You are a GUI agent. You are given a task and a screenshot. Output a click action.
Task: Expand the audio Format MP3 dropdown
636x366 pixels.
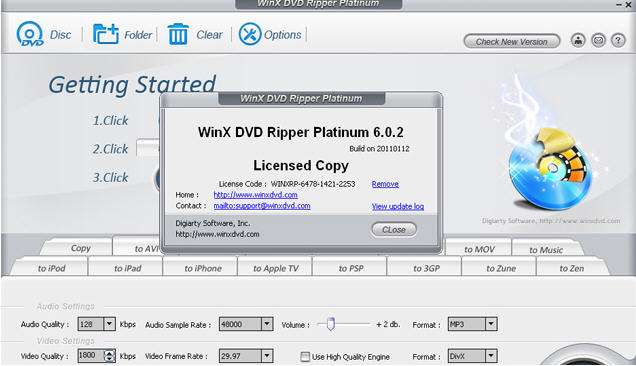491,324
